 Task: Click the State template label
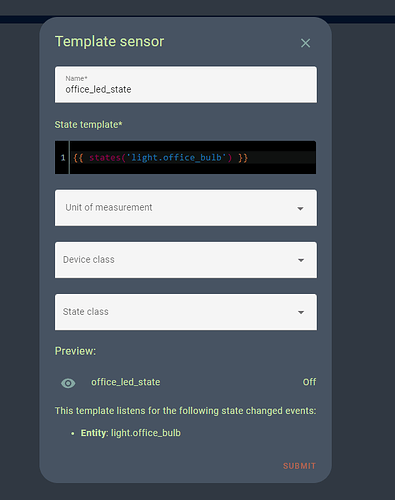88,125
